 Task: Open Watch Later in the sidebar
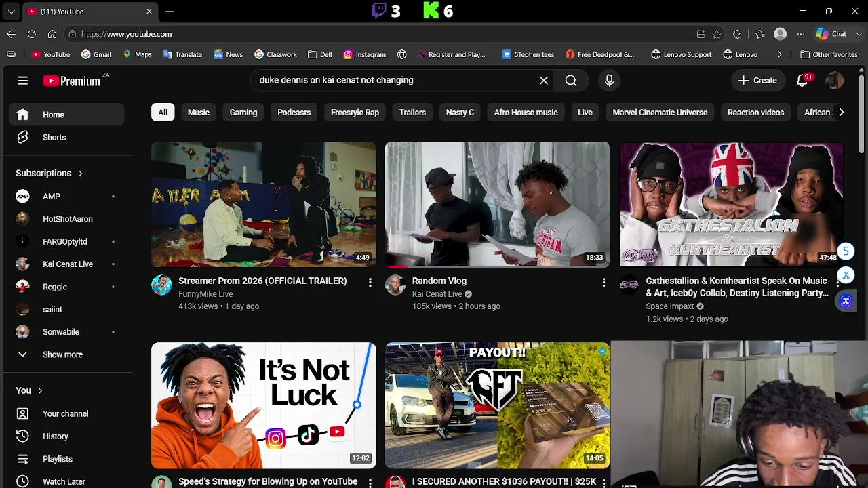[66, 481]
